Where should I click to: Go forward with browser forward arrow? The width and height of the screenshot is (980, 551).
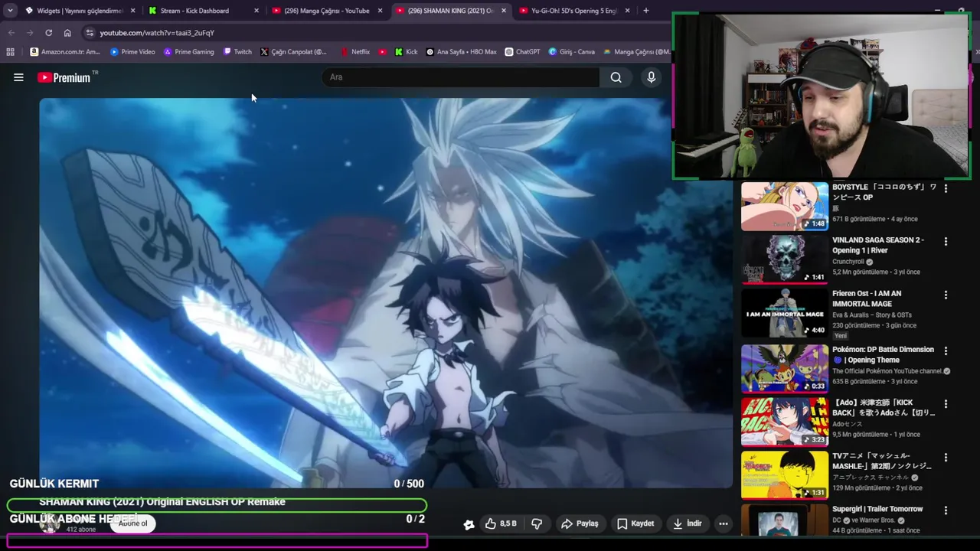pyautogui.click(x=30, y=33)
